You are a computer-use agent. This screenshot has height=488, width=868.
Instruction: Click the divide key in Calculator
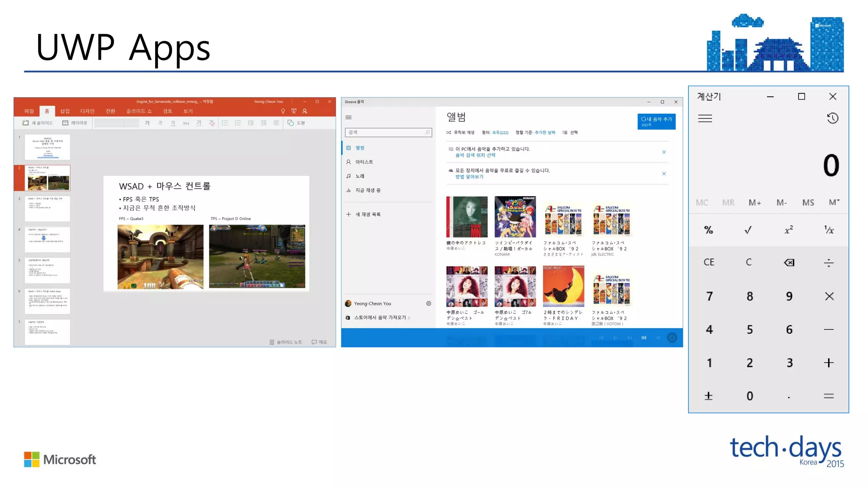tap(829, 263)
